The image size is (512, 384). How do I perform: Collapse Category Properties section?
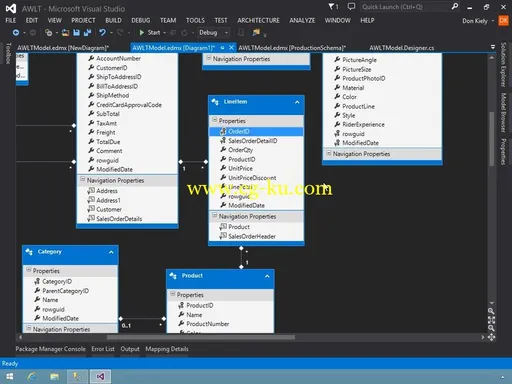(x=29, y=270)
